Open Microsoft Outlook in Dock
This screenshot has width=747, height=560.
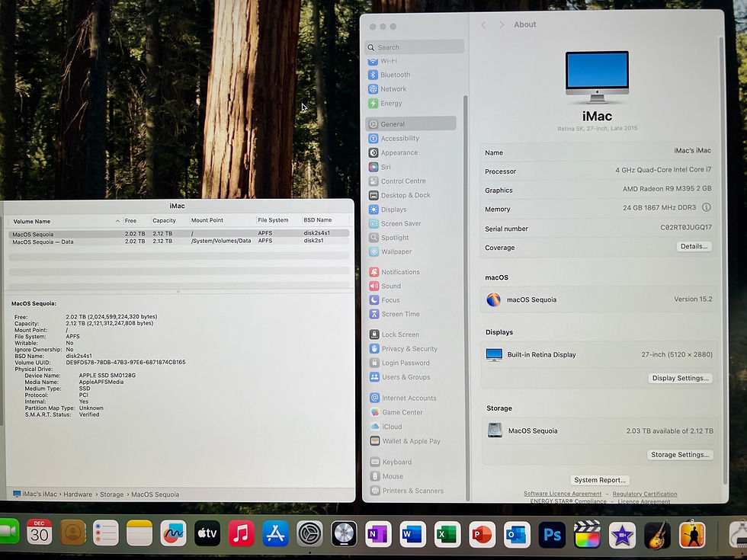tap(517, 534)
